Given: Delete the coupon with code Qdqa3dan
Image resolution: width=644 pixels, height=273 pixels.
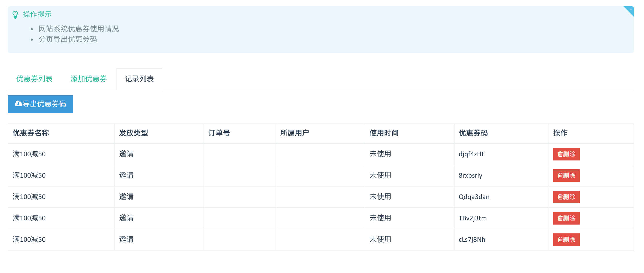Looking at the screenshot, I should pos(566,197).
